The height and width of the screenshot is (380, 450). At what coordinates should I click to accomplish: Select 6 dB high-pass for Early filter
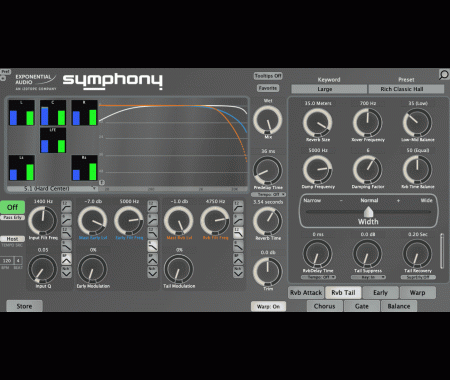pos(153,220)
